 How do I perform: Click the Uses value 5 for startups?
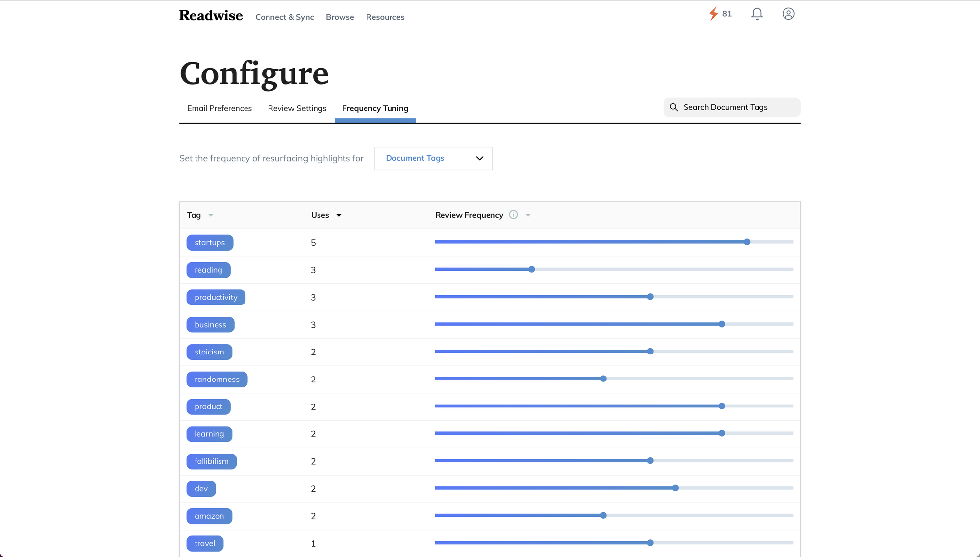(313, 243)
